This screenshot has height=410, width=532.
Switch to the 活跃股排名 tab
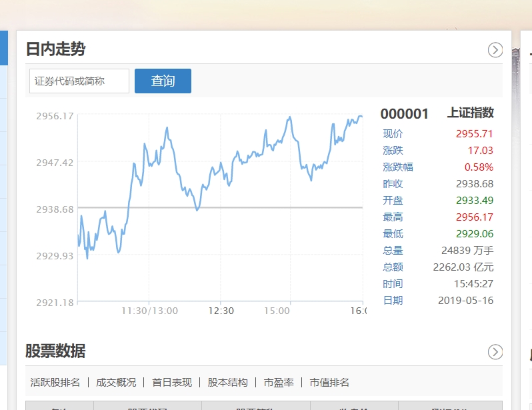pos(55,383)
